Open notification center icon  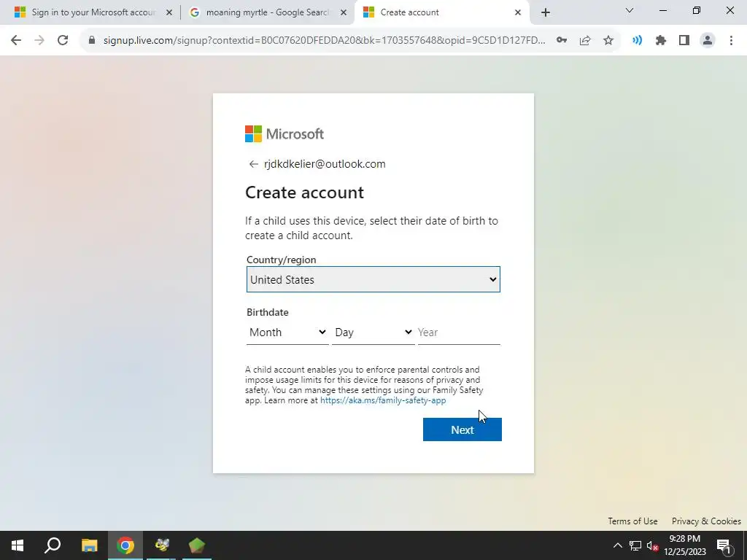pos(724,545)
